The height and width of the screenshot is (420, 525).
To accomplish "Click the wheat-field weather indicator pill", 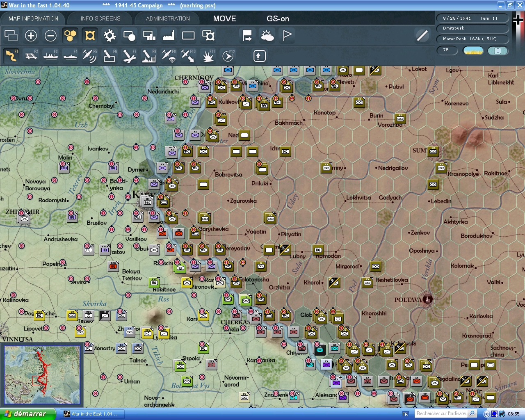I will click(473, 50).
